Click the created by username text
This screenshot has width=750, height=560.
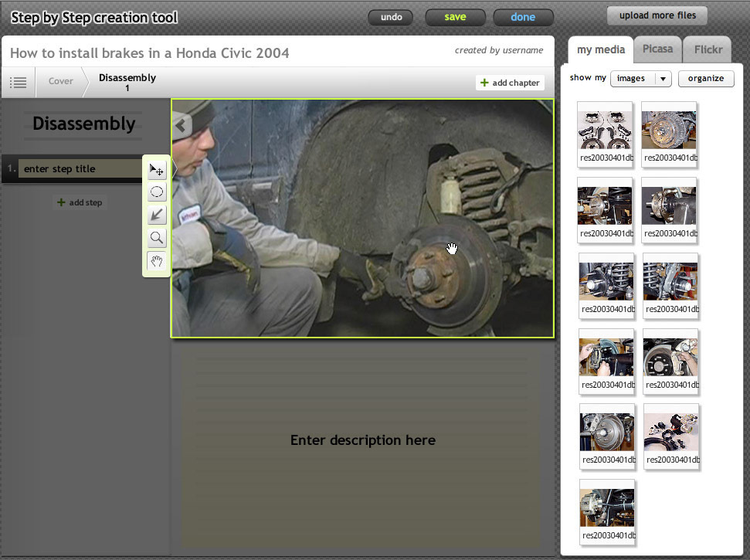point(499,50)
